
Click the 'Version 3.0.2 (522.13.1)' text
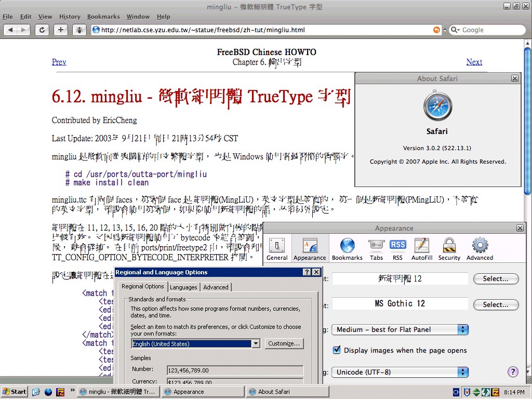[x=437, y=148]
